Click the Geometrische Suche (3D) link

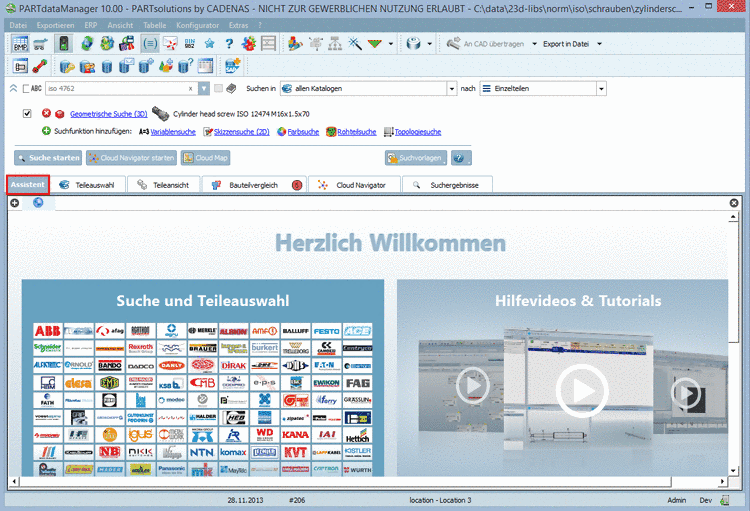click(x=109, y=114)
